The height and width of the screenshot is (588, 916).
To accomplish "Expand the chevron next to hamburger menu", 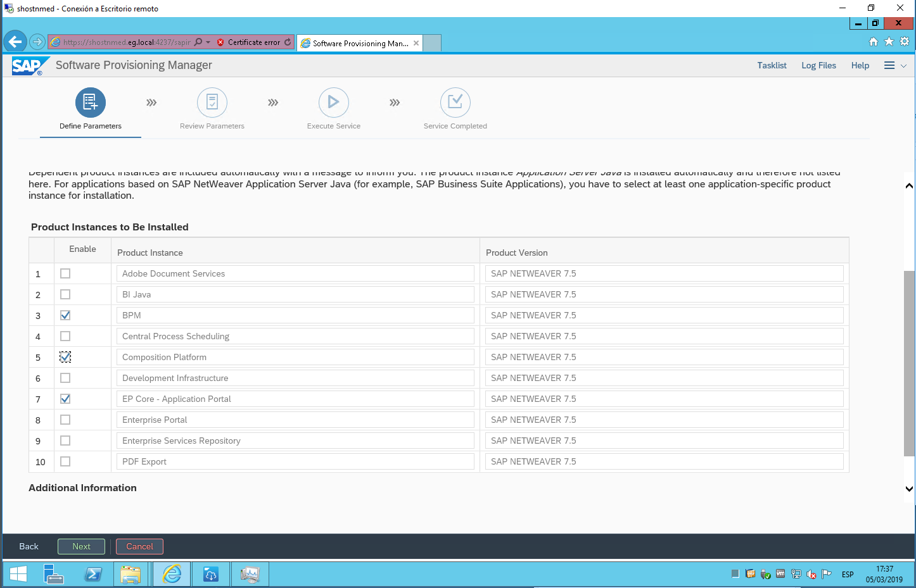I will 903,66.
